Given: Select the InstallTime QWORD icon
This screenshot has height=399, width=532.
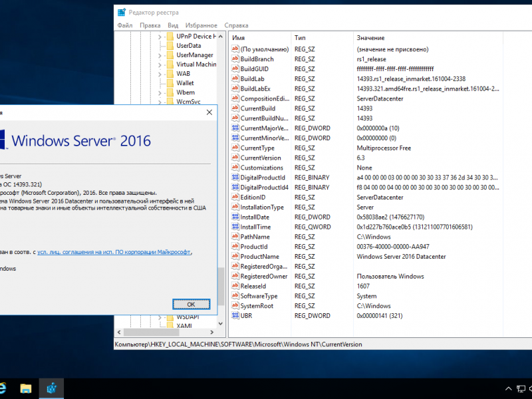Looking at the screenshot, I should 235,227.
